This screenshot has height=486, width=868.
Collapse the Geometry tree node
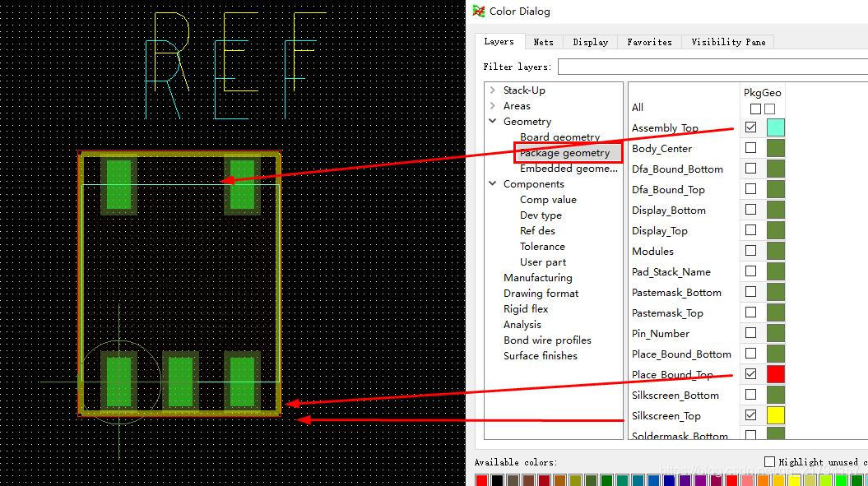(x=492, y=122)
